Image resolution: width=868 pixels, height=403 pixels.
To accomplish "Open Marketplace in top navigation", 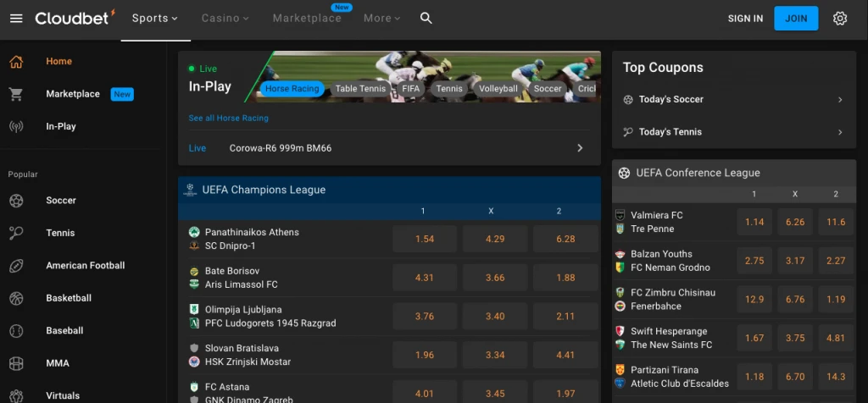I will 307,19.
